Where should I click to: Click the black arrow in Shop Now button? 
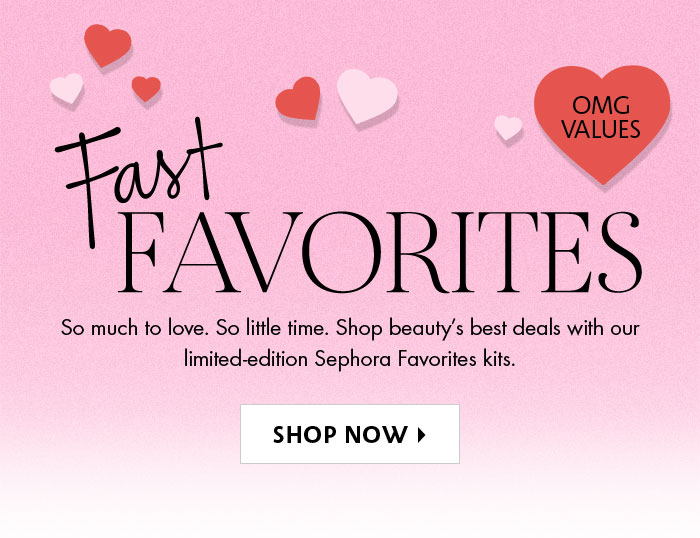422,435
